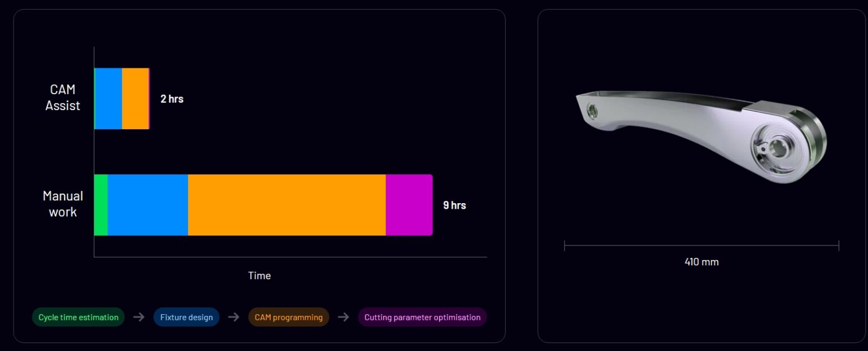Click the Time axis label

[259, 275]
